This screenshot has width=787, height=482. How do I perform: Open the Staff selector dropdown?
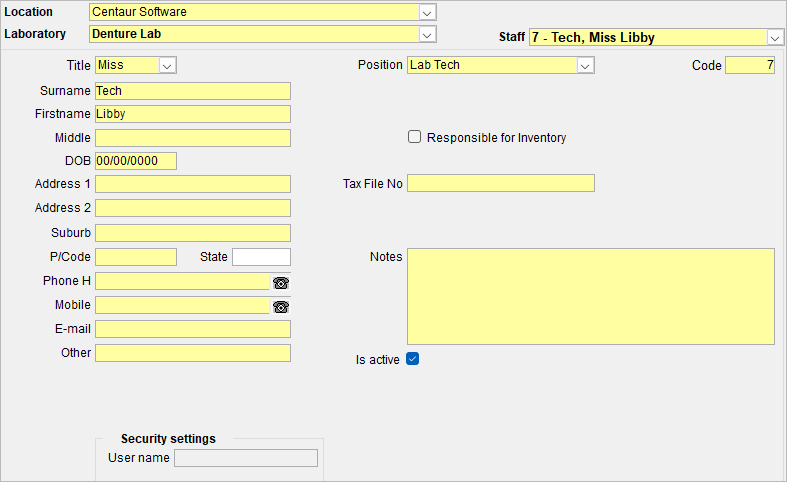tap(774, 38)
